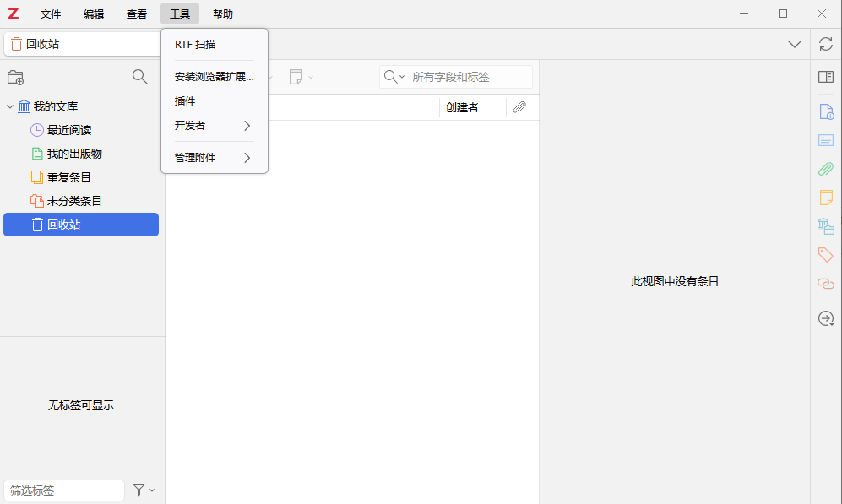Select 我的文库 library
This screenshot has width=842, height=504.
click(55, 106)
